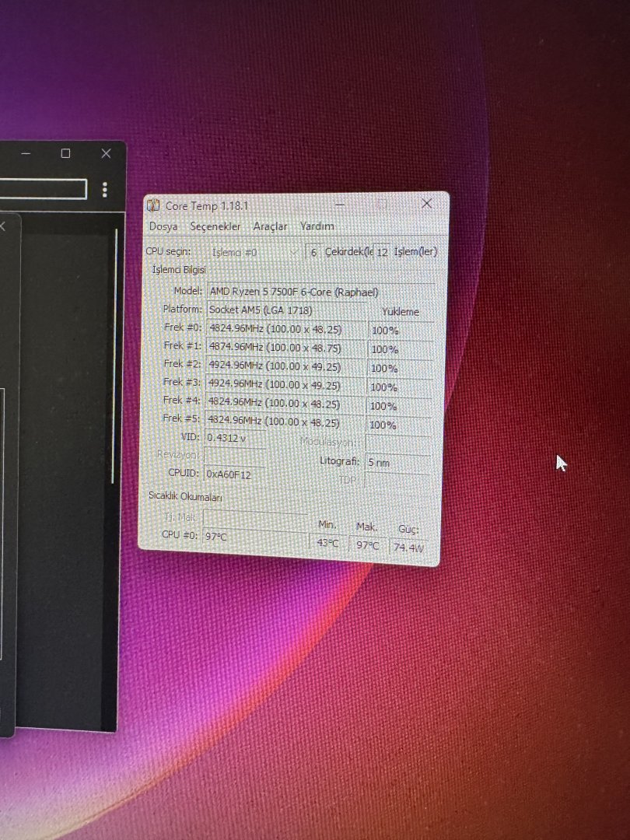
Task: Click the Frek #0 frequency value 4824.96MHz
Action: [x=285, y=329]
